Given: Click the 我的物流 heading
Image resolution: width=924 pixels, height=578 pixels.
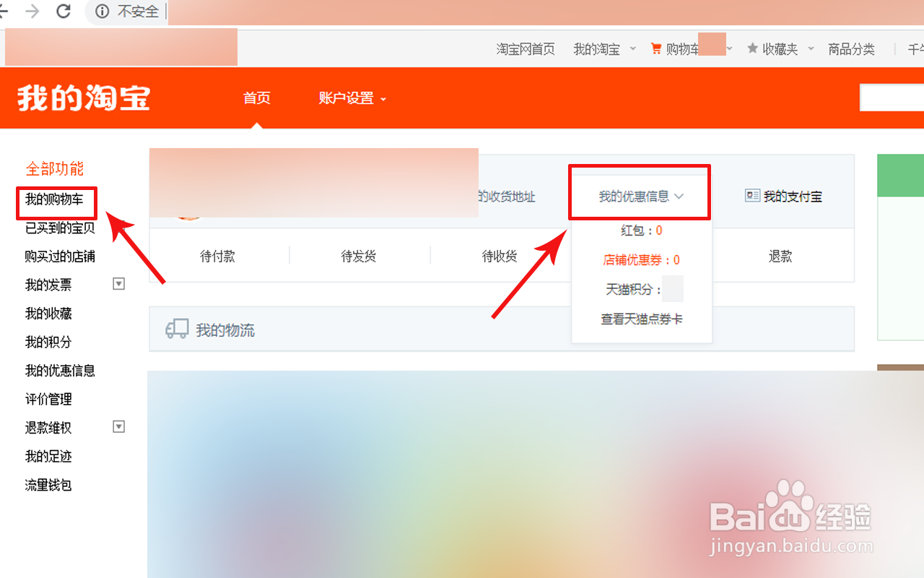Looking at the screenshot, I should click(x=225, y=331).
